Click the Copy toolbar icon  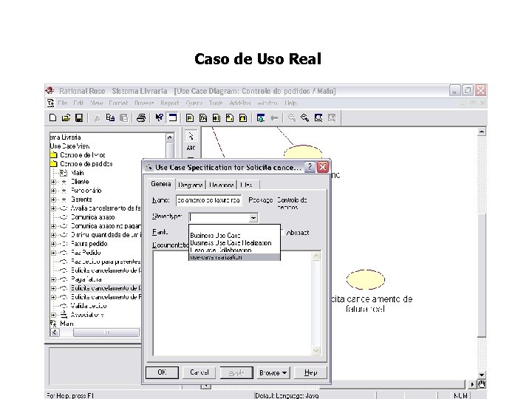pyautogui.click(x=110, y=117)
